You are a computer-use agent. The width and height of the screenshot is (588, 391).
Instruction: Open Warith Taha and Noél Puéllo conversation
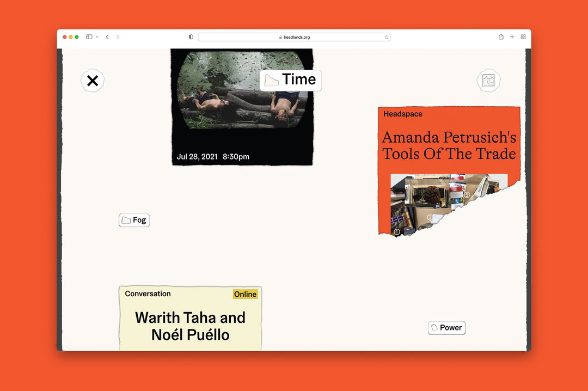point(190,326)
